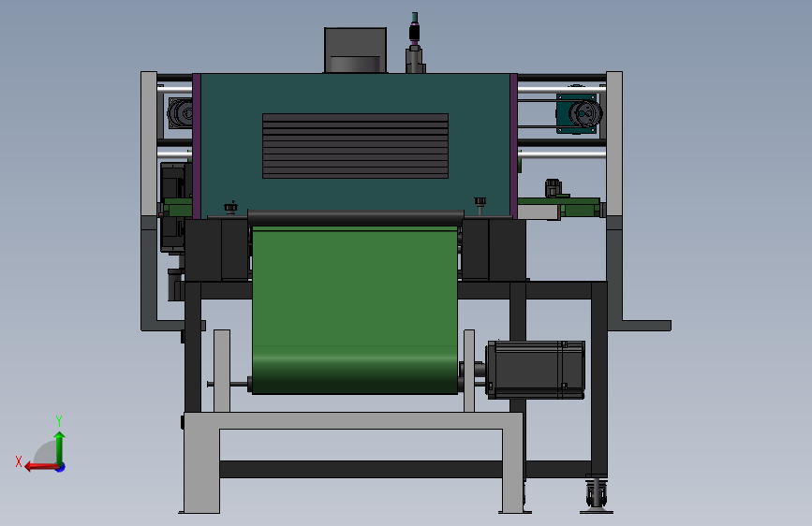The width and height of the screenshot is (812, 526).
Task: Select the sensor mounted above the hood
Action: tap(414, 43)
